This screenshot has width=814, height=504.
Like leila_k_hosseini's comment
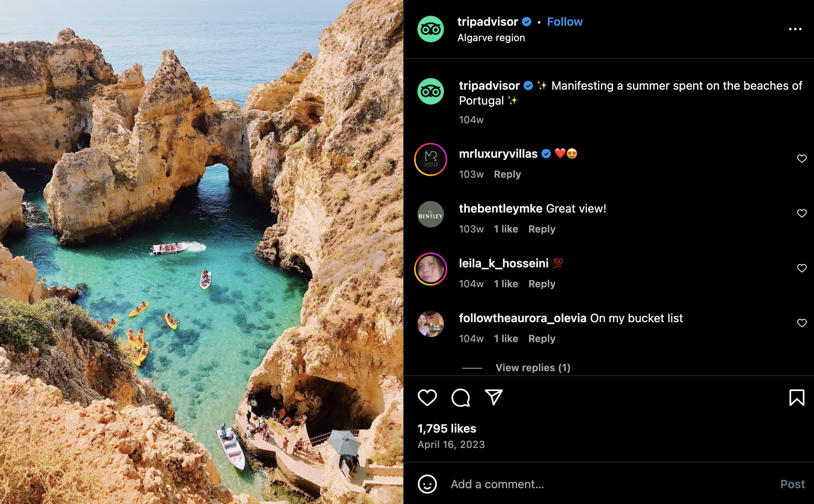tap(802, 268)
